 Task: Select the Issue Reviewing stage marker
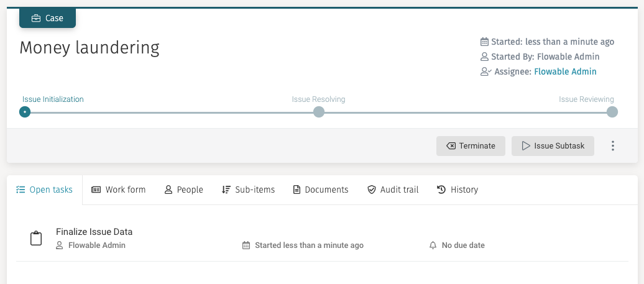click(612, 112)
